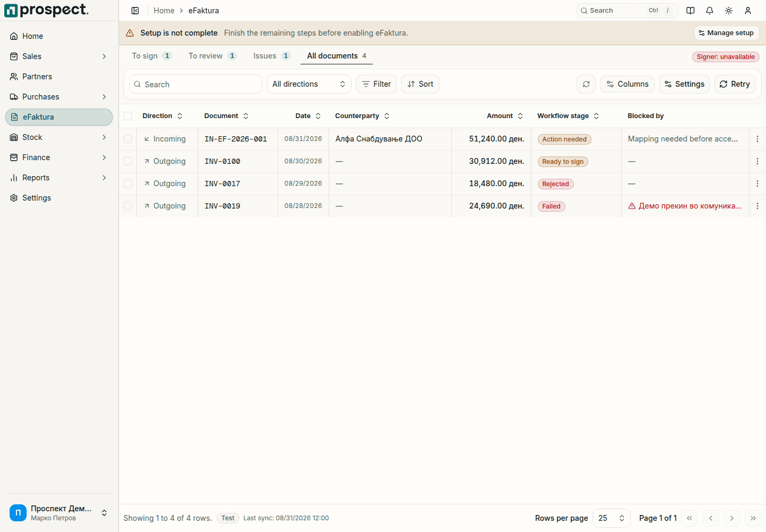Click the refresh icon button
The image size is (766, 532).
(x=586, y=84)
